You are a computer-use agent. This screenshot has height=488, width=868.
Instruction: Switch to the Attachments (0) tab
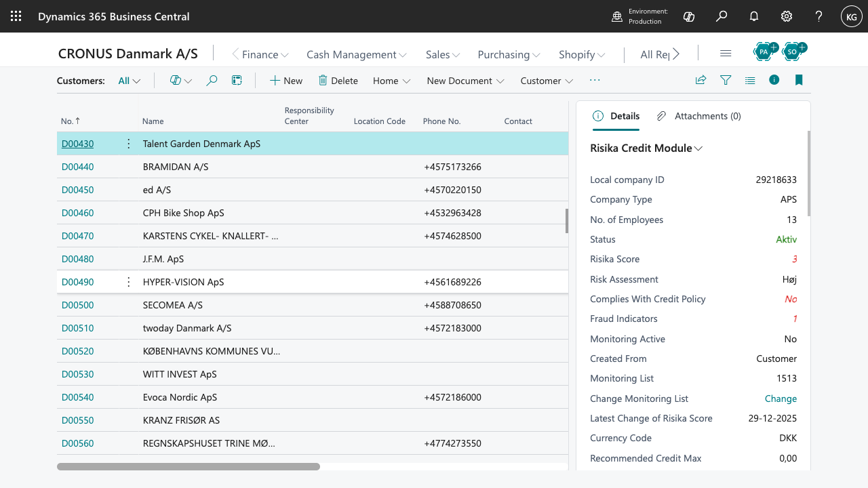[x=699, y=116]
